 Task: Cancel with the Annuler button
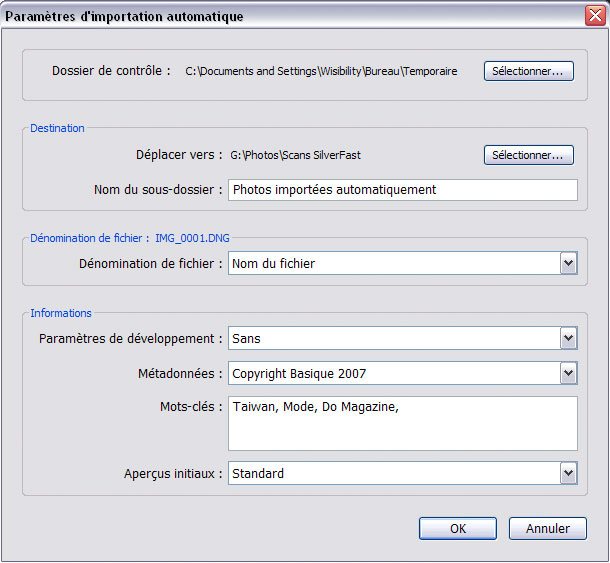pos(548,528)
